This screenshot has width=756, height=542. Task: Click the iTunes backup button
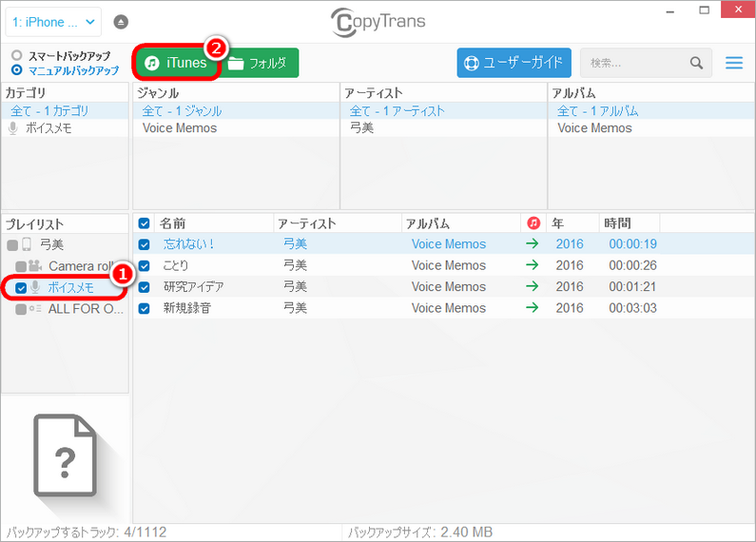[177, 63]
